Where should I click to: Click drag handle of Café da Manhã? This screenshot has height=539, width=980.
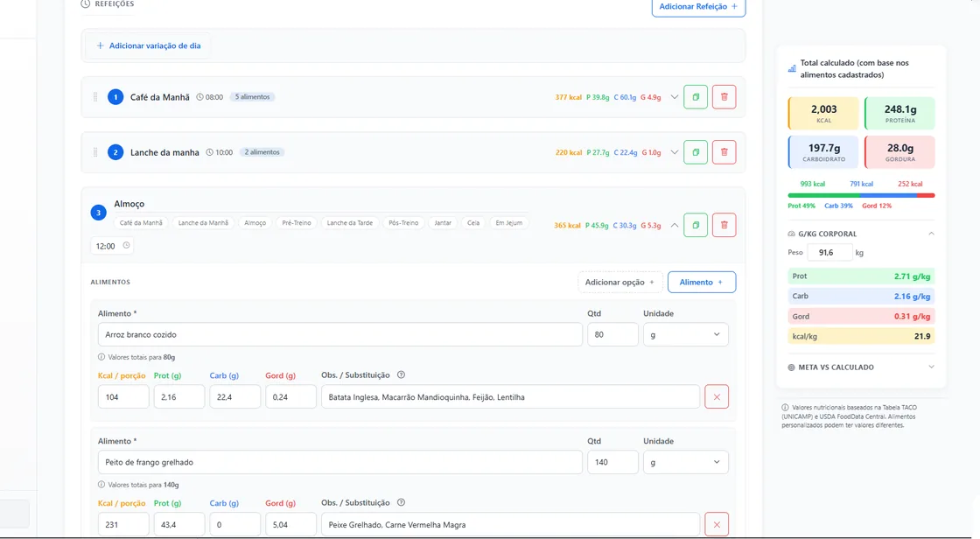[x=95, y=97]
